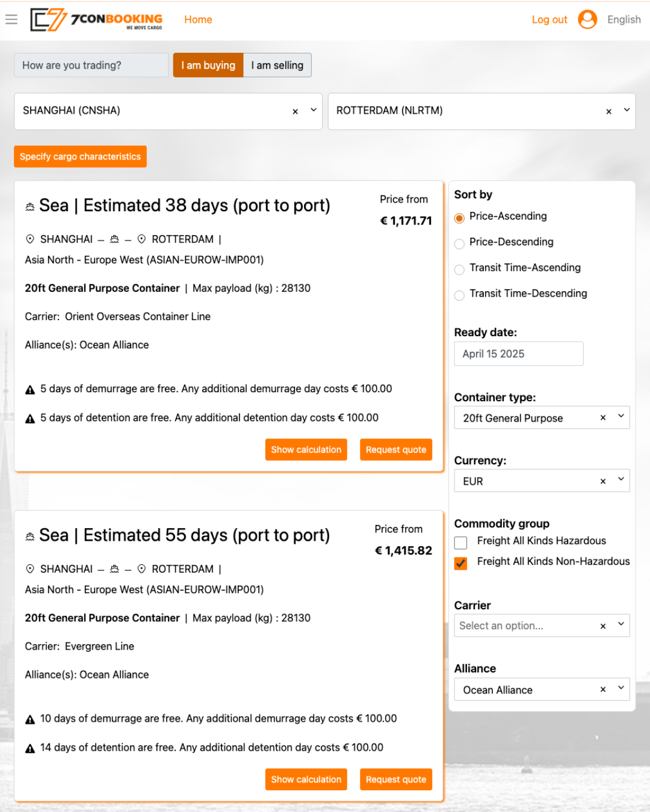Screen dimensions: 650x812
Task: Clear the 20ft General Purpose container type
Action: 603,417
